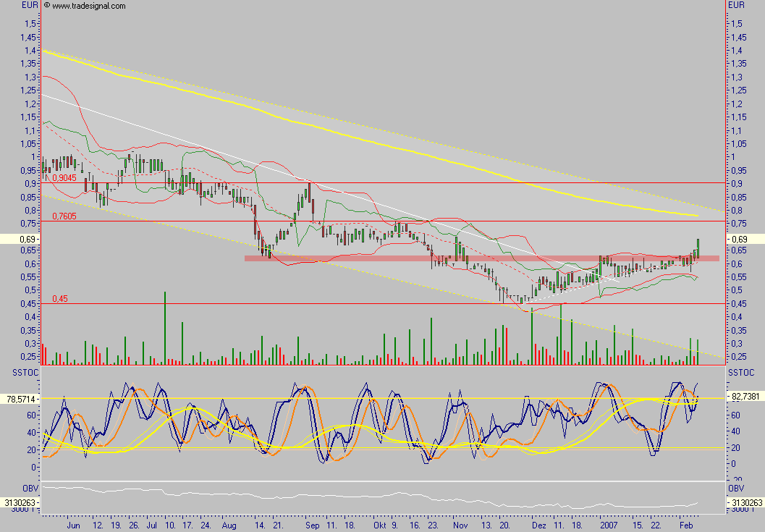This screenshot has height=532, width=765.
Task: Click the Jun label at the start of the date axis
Action: tap(73, 527)
